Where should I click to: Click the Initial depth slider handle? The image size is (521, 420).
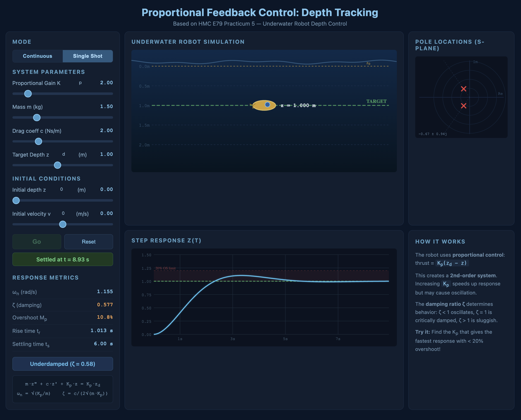(x=16, y=200)
